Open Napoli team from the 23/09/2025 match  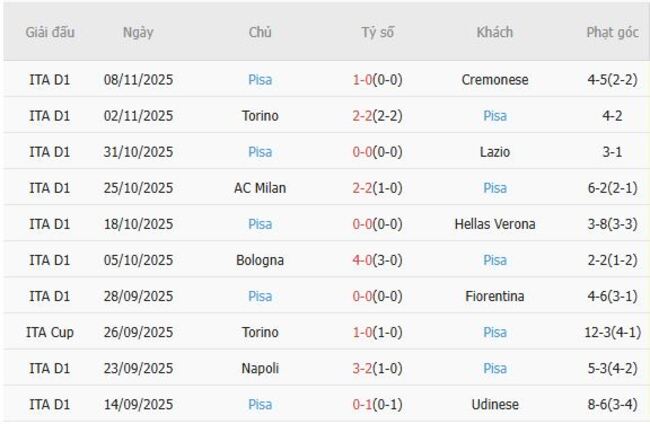pyautogui.click(x=260, y=368)
